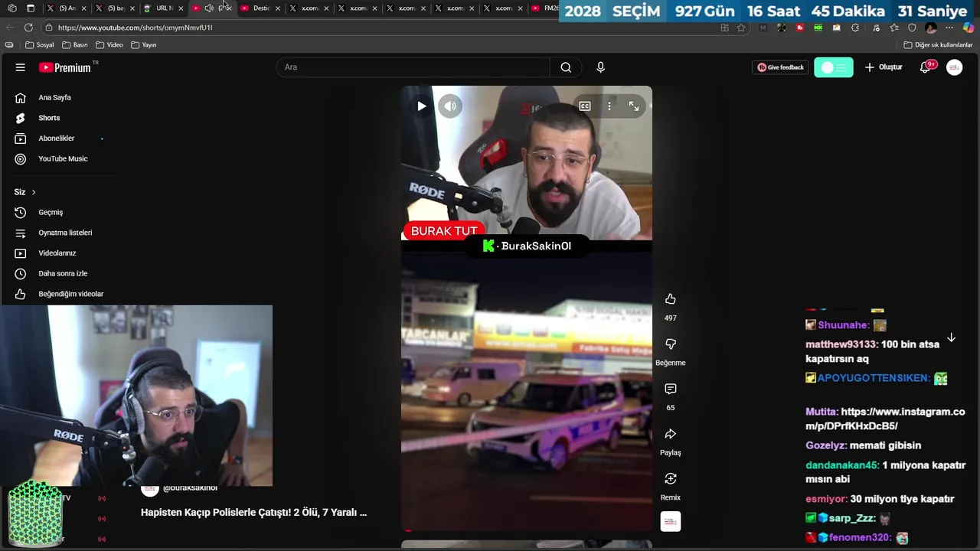Viewport: 980px width, 551px height.
Task: Open Sosyal bookmarks folder
Action: pyautogui.click(x=39, y=45)
